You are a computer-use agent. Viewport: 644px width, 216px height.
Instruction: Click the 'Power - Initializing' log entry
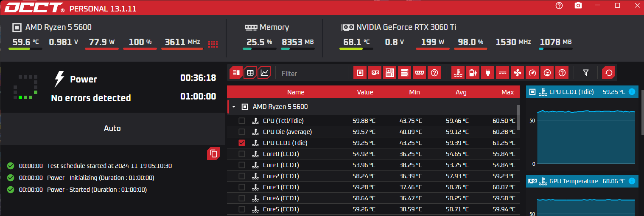101,178
